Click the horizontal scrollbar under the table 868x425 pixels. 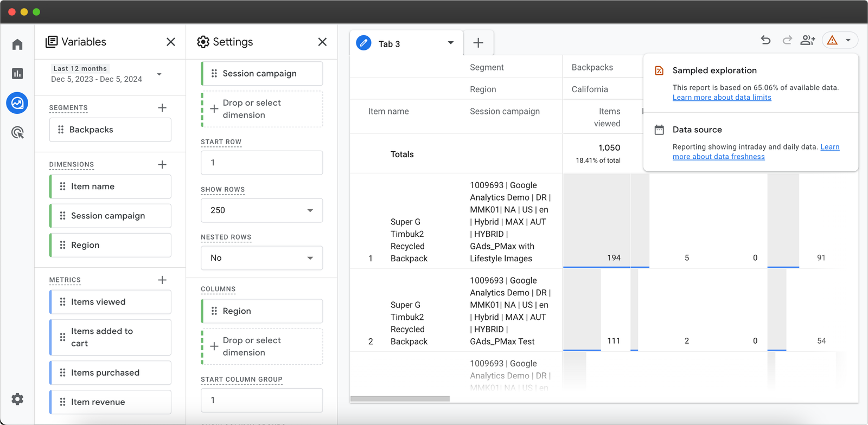400,399
